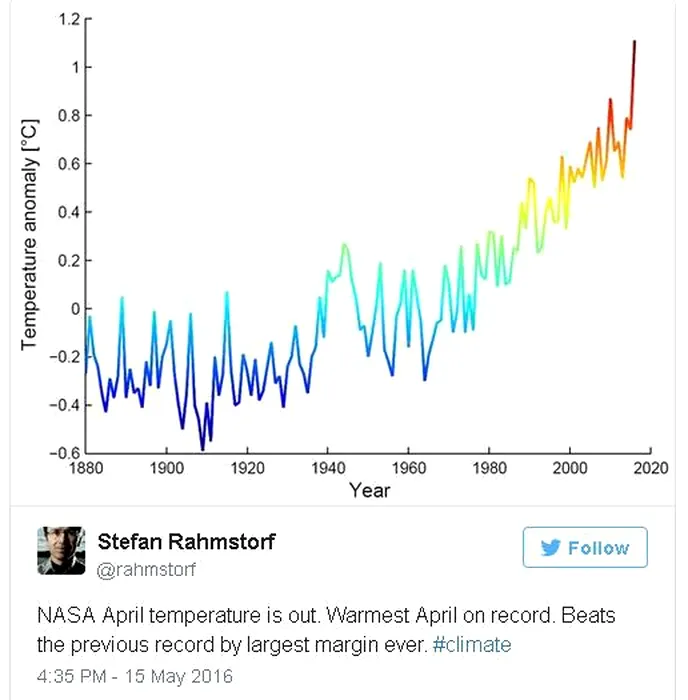Click the 1940 x-axis tick label
The height and width of the screenshot is (700, 688).
tap(327, 468)
